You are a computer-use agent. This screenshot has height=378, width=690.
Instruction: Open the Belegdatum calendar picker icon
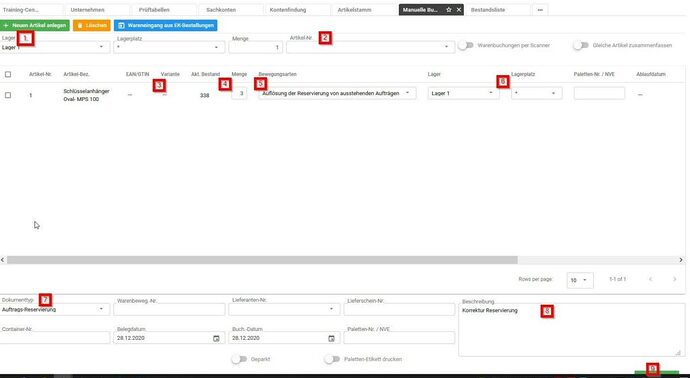point(216,338)
